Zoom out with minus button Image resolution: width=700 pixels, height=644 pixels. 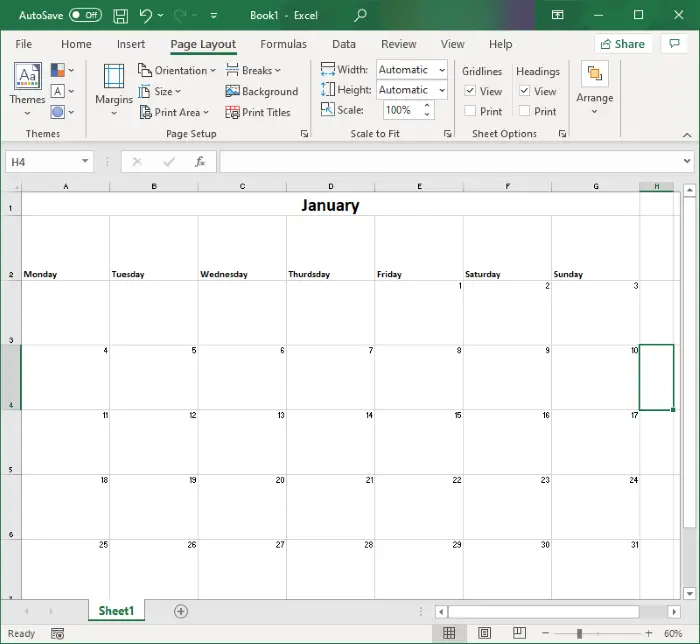point(545,633)
